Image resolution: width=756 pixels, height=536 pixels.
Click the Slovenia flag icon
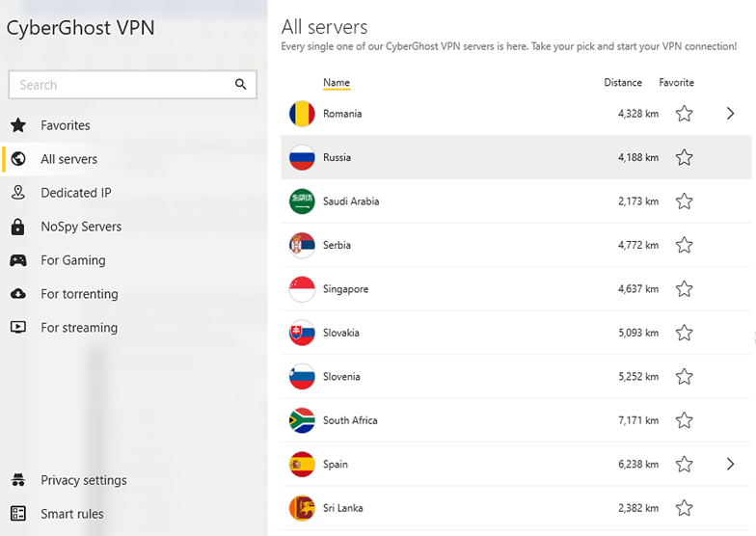click(x=302, y=376)
